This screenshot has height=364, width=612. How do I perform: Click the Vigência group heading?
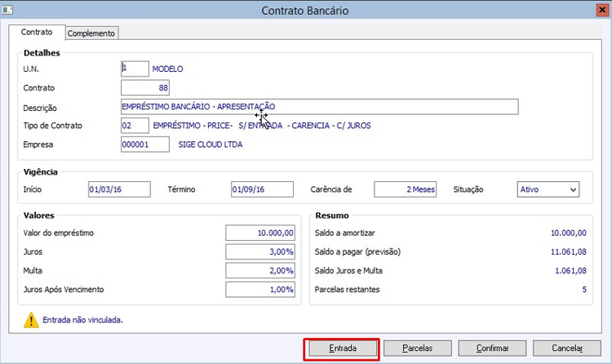tap(41, 172)
